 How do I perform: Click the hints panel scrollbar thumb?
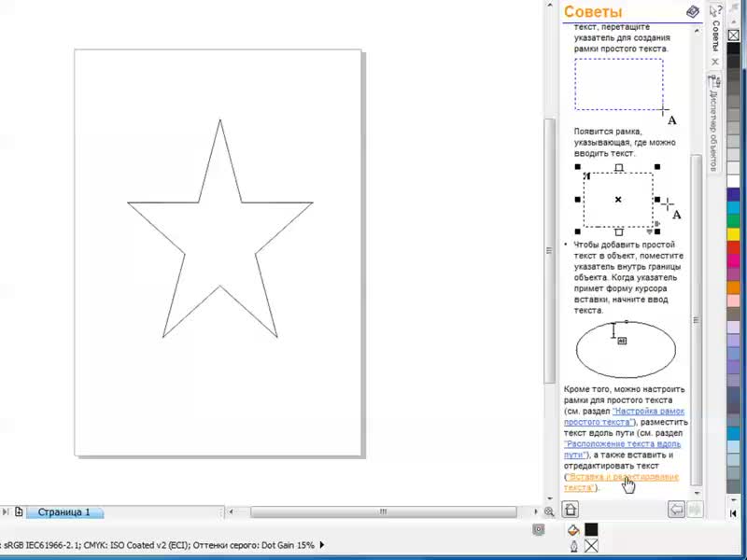pos(697,320)
